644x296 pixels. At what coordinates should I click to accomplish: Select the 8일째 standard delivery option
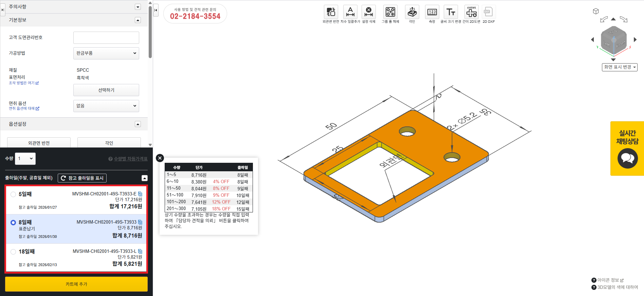[x=13, y=223]
